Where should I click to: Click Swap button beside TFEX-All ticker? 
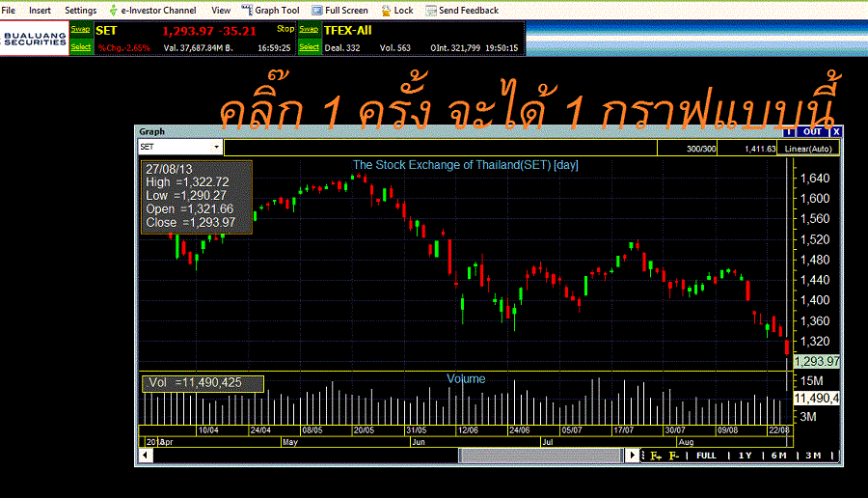click(309, 29)
